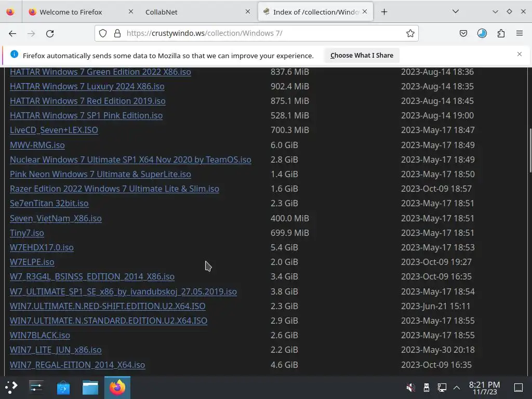The image size is (532, 399).
Task: Select the 837.6 MiB size cell
Action: click(290, 72)
